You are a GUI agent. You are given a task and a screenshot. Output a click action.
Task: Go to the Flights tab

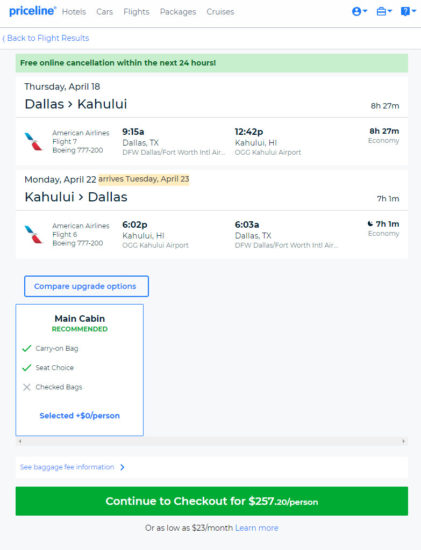coord(136,12)
